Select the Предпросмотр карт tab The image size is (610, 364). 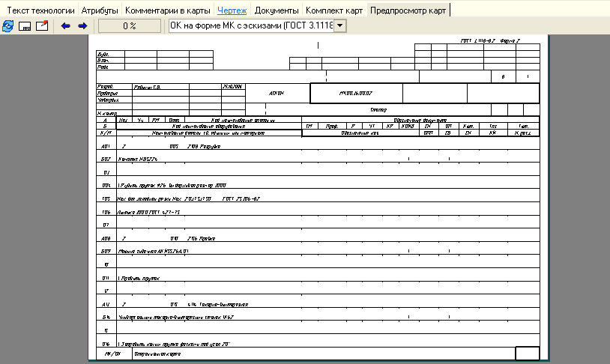[x=408, y=10]
